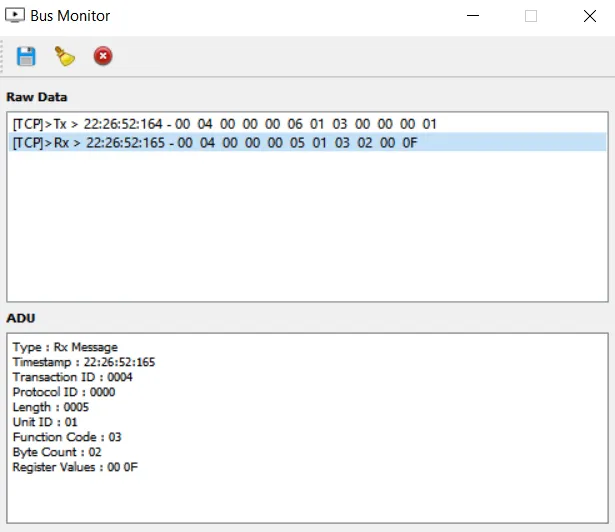This screenshot has height=532, width=615.
Task: Click the blue floppy disk save icon
Action: (x=27, y=57)
